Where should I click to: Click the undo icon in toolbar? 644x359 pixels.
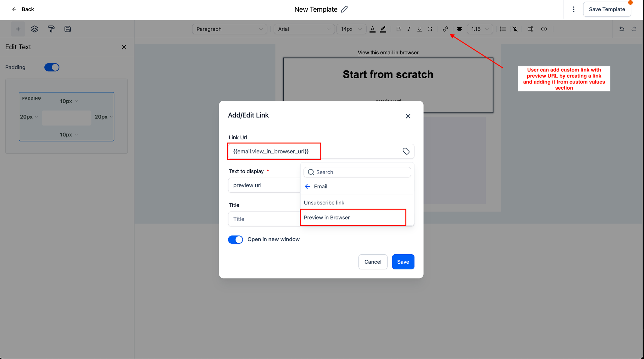621,28
